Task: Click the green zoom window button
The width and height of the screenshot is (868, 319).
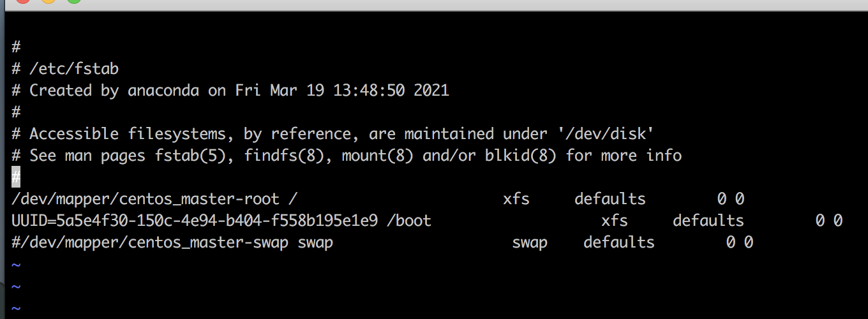Action: click(x=74, y=1)
